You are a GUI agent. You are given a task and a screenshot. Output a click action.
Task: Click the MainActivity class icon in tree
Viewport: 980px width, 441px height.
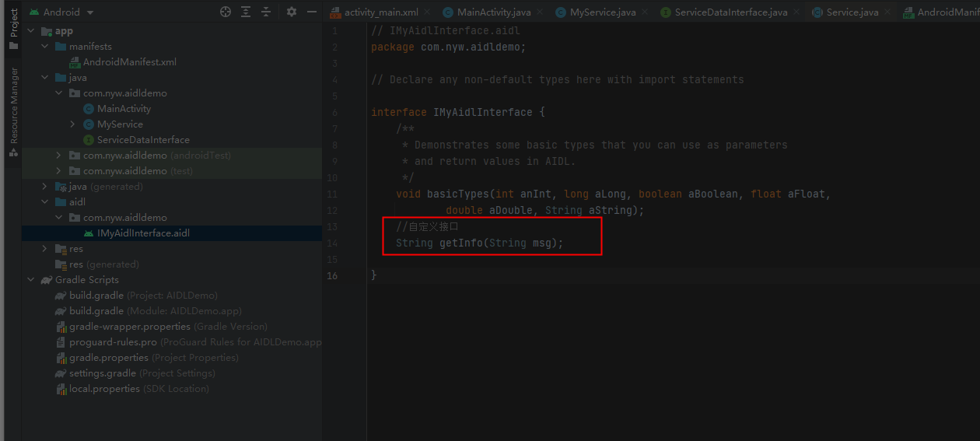(89, 109)
